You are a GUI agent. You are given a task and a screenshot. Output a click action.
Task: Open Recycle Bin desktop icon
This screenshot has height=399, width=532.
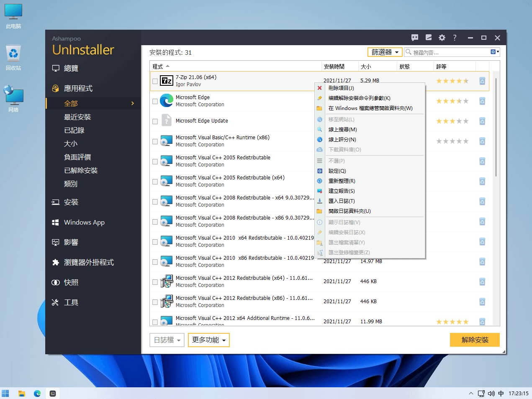tap(13, 57)
